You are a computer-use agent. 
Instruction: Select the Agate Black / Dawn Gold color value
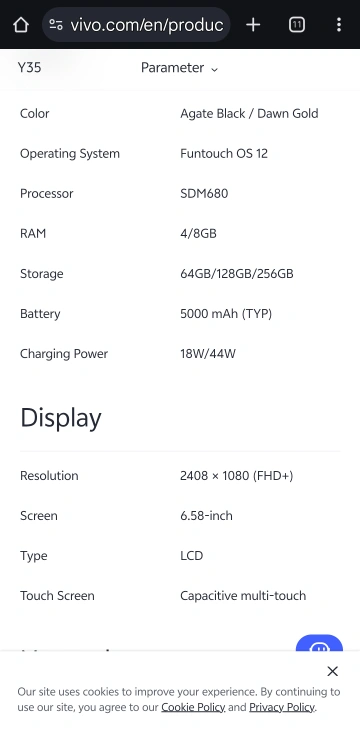249,114
